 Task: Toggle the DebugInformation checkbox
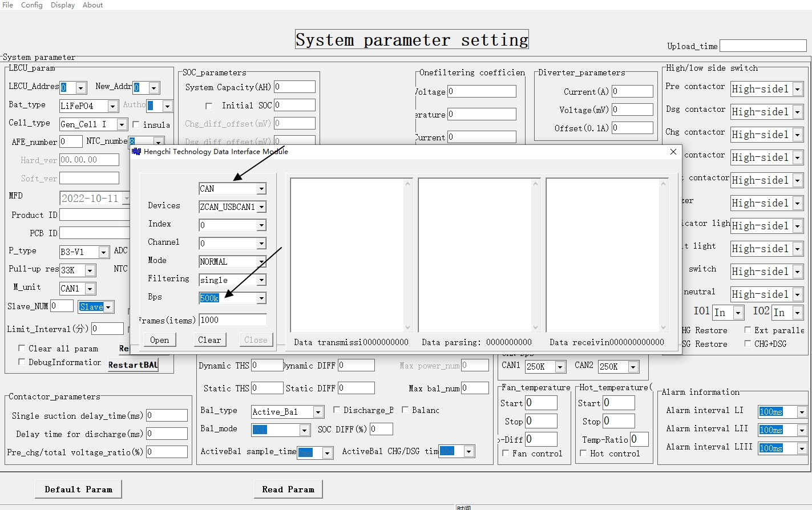(x=22, y=362)
